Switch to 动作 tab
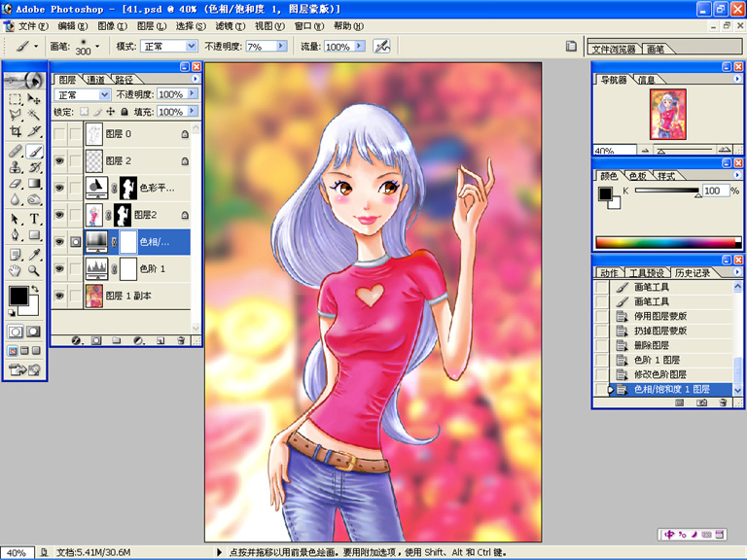Image resolution: width=747 pixels, height=560 pixels. 609,273
